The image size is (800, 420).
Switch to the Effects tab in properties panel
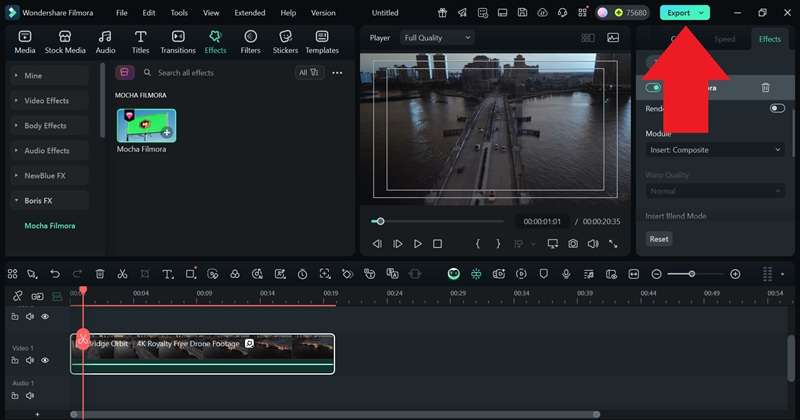[x=769, y=39]
